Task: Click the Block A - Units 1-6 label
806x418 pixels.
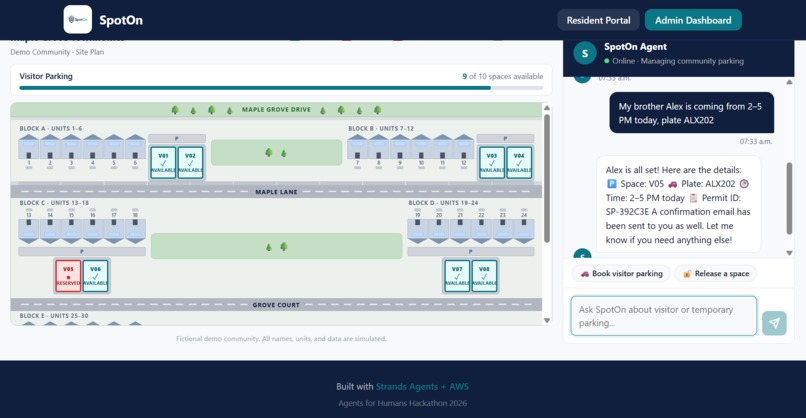Action: 51,129
